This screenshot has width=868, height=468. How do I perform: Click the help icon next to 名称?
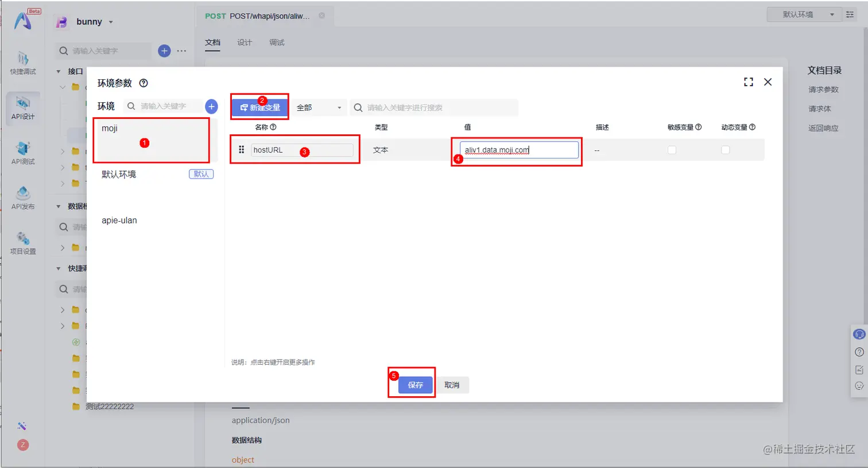273,127
